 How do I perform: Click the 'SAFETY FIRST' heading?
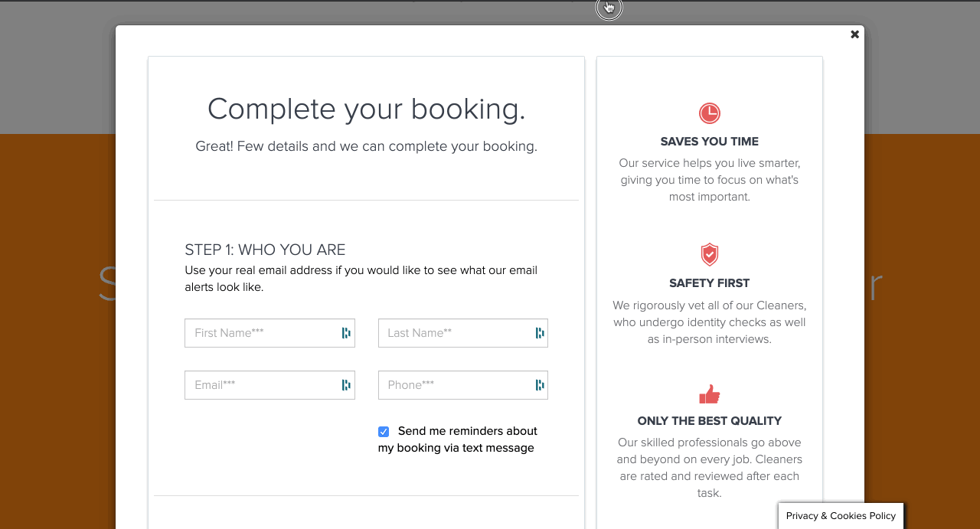click(x=710, y=283)
